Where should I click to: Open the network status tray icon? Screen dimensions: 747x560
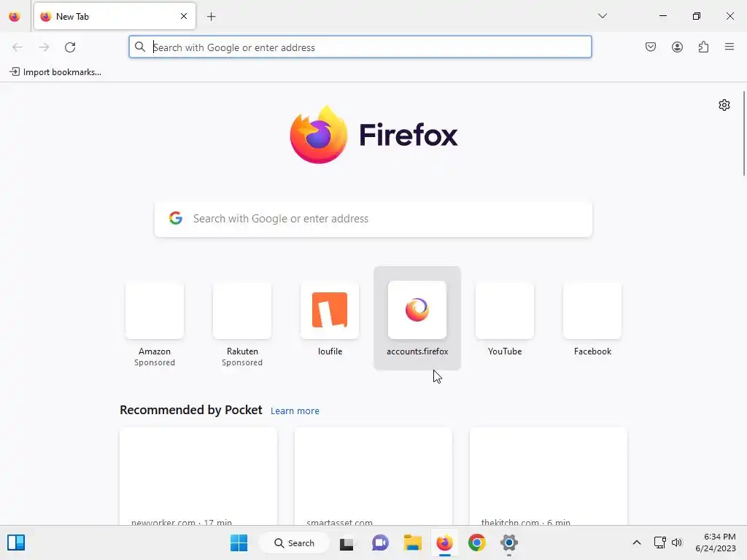click(659, 542)
